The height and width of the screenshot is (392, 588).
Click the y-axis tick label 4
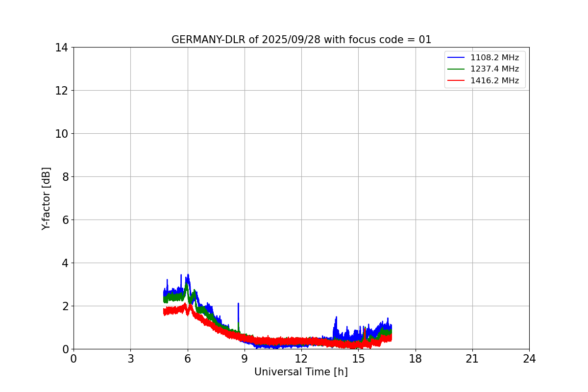[x=65, y=263]
